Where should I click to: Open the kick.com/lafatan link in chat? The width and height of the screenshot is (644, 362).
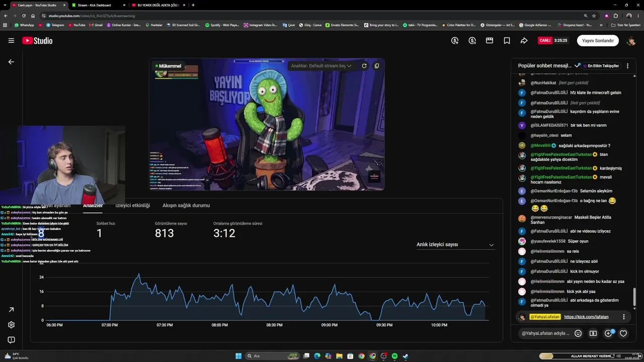point(586,317)
